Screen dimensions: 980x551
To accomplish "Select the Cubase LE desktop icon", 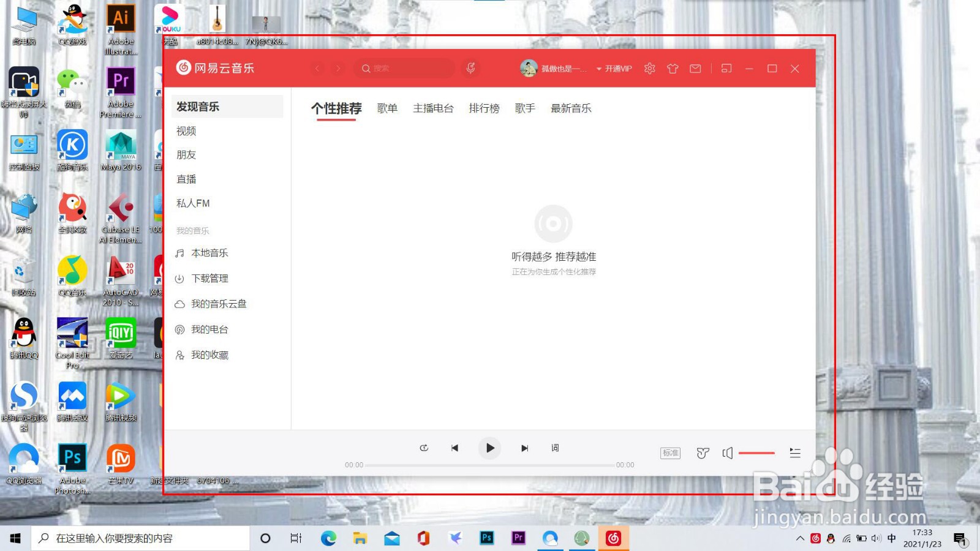I will [x=121, y=219].
